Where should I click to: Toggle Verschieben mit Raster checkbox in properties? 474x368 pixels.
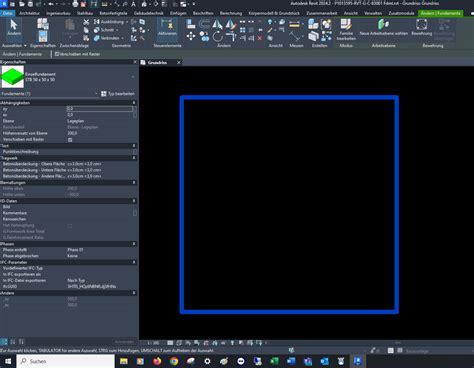[70, 140]
